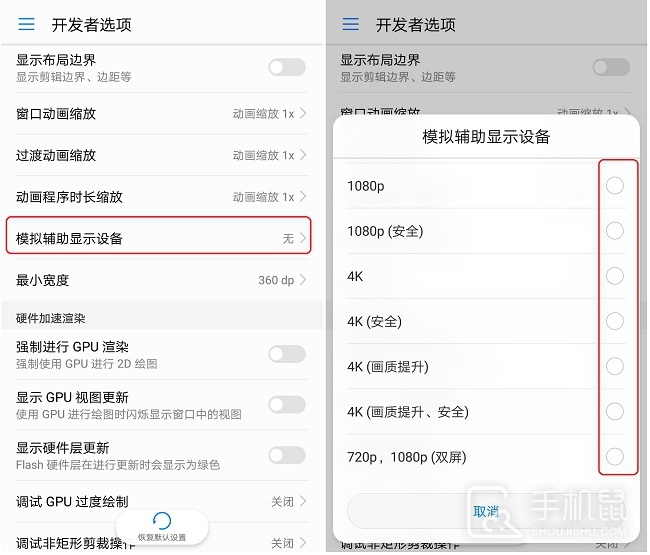Select 4K (画质提升) radio option

(615, 366)
